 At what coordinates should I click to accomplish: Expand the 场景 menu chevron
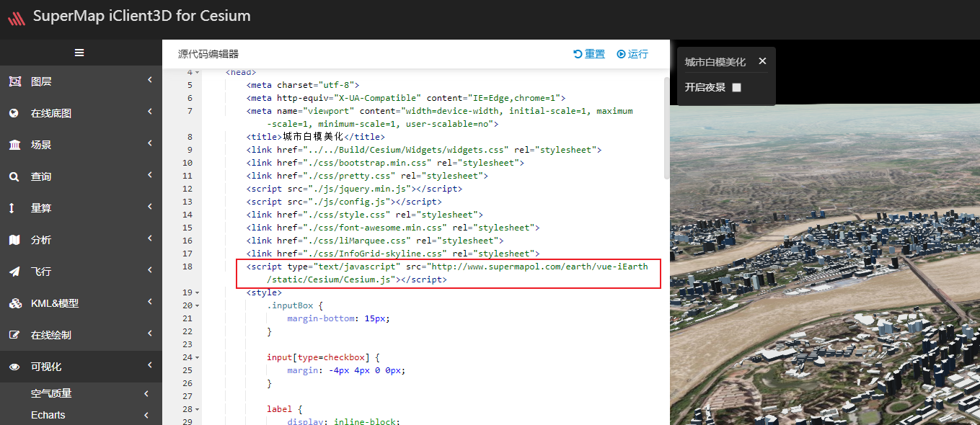click(x=150, y=143)
